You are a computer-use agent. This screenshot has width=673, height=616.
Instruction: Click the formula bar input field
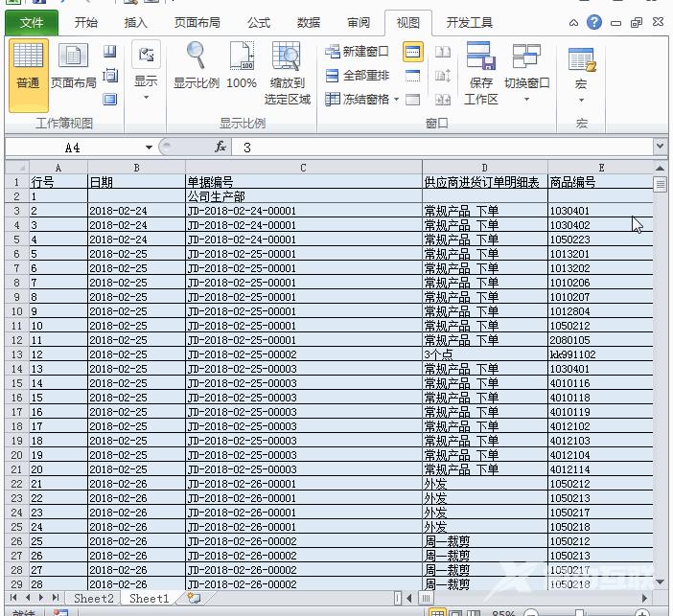pyautogui.click(x=441, y=147)
